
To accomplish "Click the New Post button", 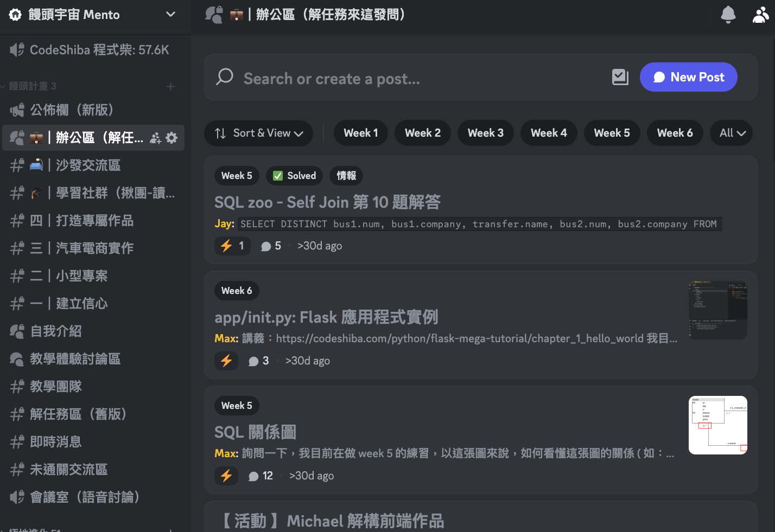I will tap(688, 77).
